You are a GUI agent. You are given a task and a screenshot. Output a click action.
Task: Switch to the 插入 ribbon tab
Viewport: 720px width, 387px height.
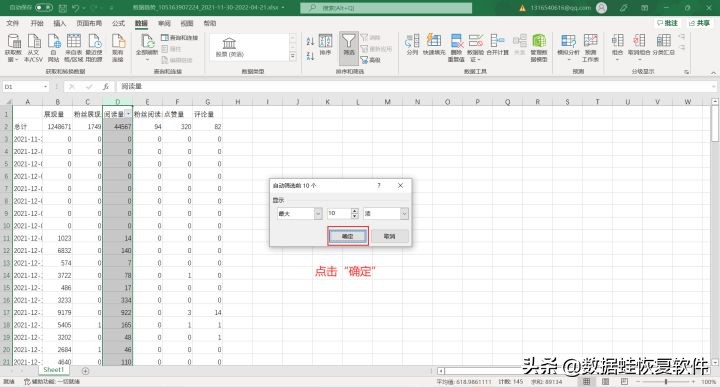(x=60, y=23)
